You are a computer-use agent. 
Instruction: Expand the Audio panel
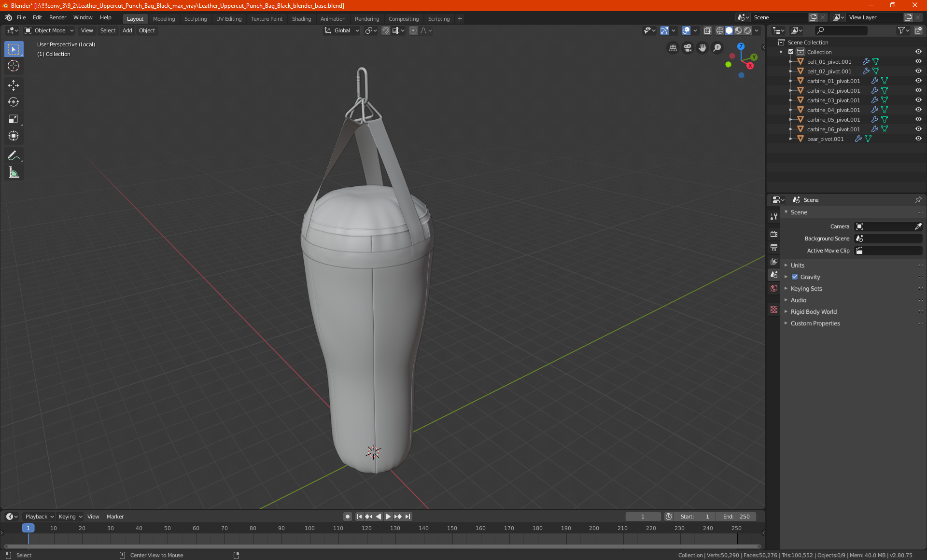pyautogui.click(x=798, y=300)
